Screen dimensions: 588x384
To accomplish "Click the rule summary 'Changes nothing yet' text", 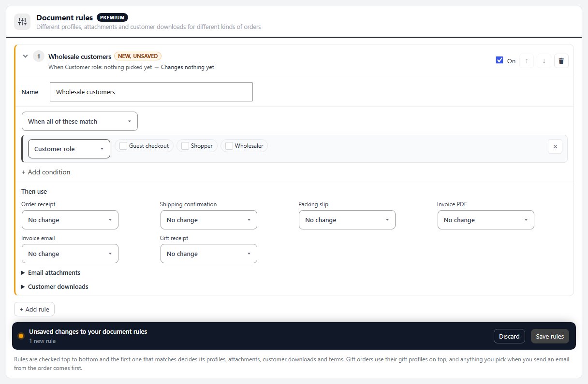I will [x=188, y=67].
